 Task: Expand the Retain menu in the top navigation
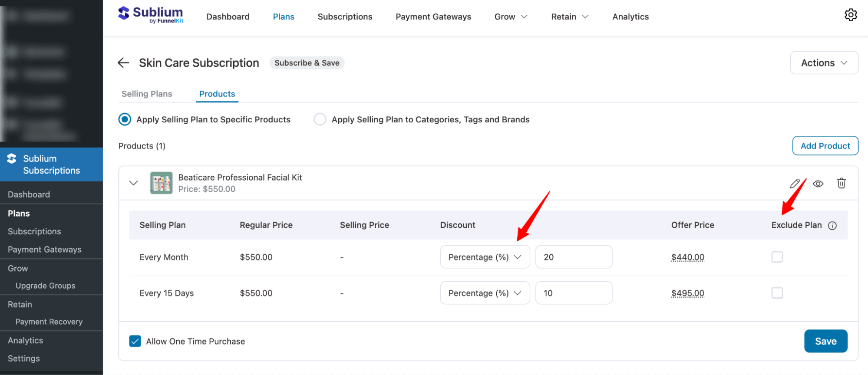coord(570,17)
